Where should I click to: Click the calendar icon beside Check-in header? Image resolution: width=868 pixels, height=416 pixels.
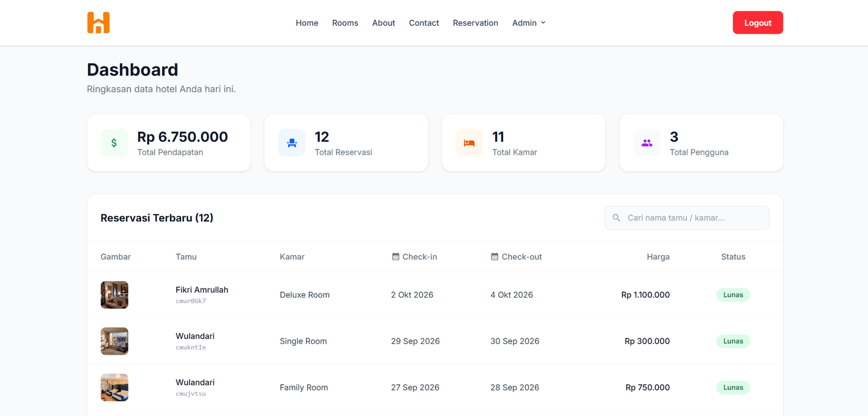pyautogui.click(x=395, y=257)
